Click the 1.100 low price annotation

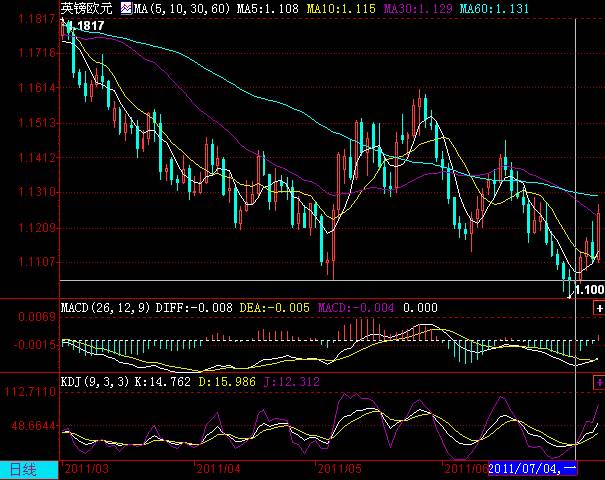pyautogui.click(x=590, y=289)
